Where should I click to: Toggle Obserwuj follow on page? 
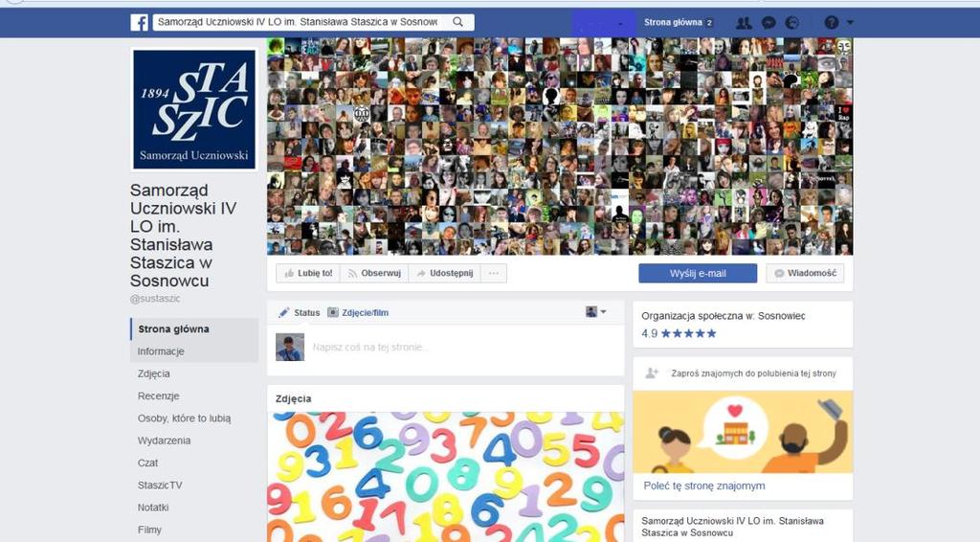pyautogui.click(x=374, y=273)
